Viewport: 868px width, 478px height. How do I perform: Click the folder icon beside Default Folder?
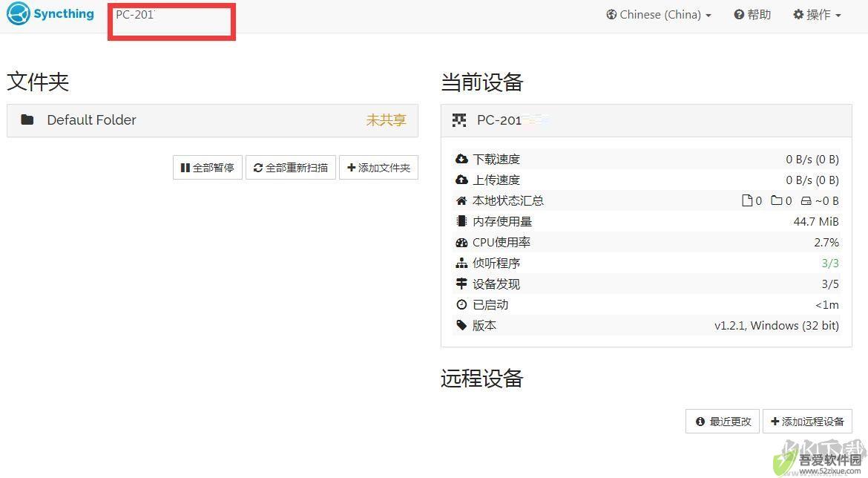click(x=27, y=119)
